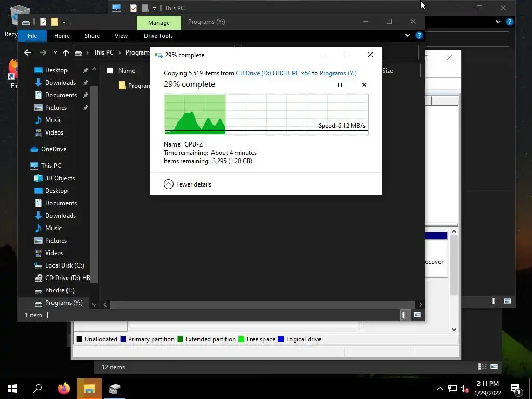532x399 pixels.
Task: Go up one folder level
Action: click(x=66, y=52)
